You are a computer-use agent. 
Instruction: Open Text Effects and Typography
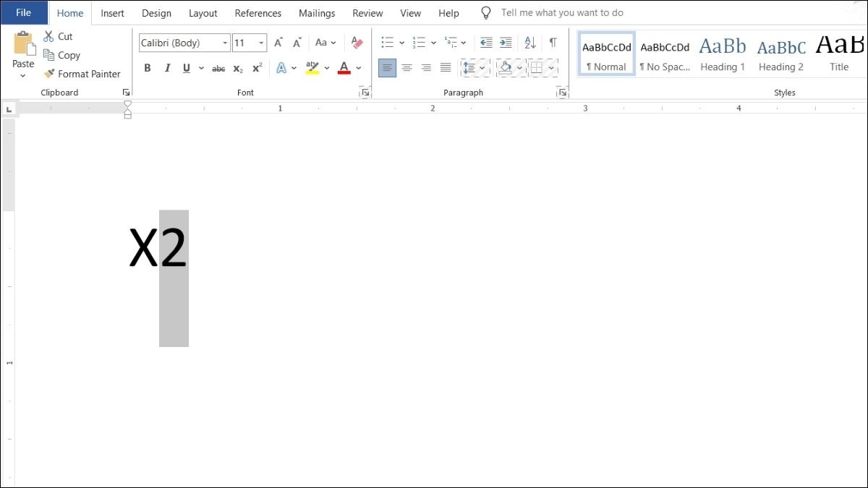281,69
